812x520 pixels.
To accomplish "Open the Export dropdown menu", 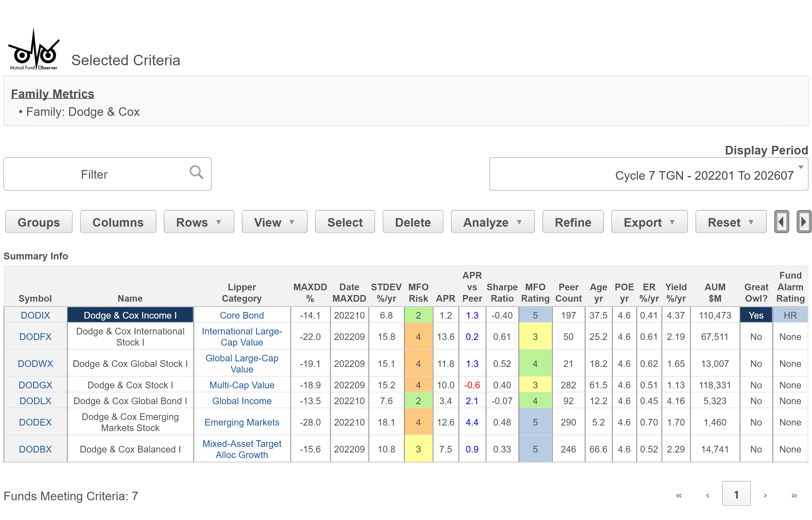I will [x=649, y=222].
